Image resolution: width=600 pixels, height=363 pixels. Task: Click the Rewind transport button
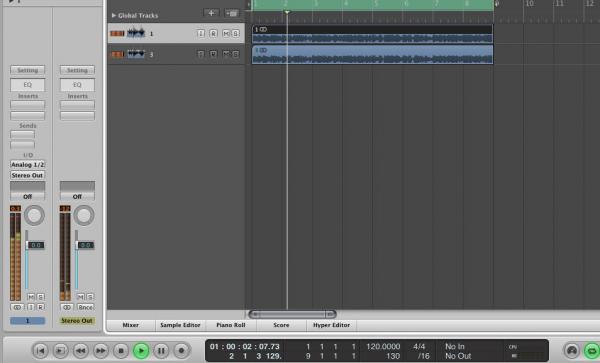point(80,350)
